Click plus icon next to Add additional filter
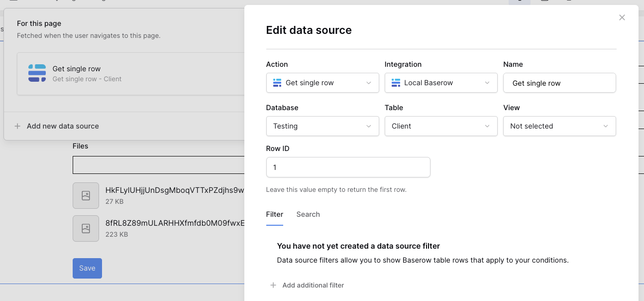Viewport: 644px width, 301px height. (x=273, y=285)
